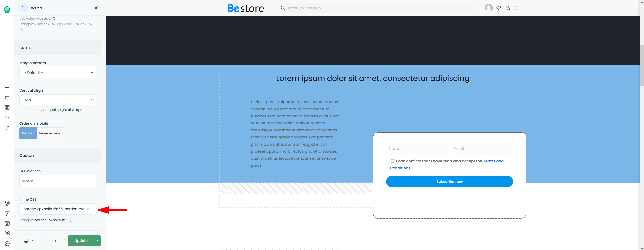Click the Wrap drag-handle dots icon

coord(24,8)
